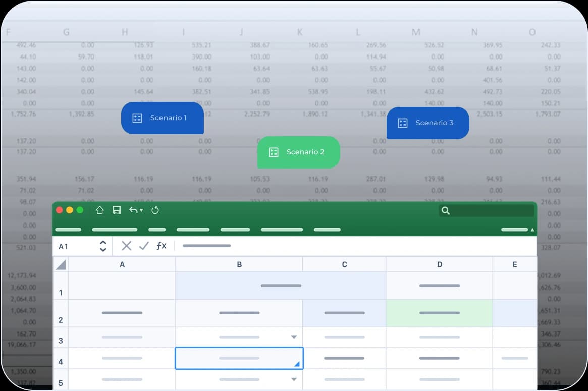Expand the dropdown arrow in cell B5
This screenshot has width=588, height=391.
[294, 379]
